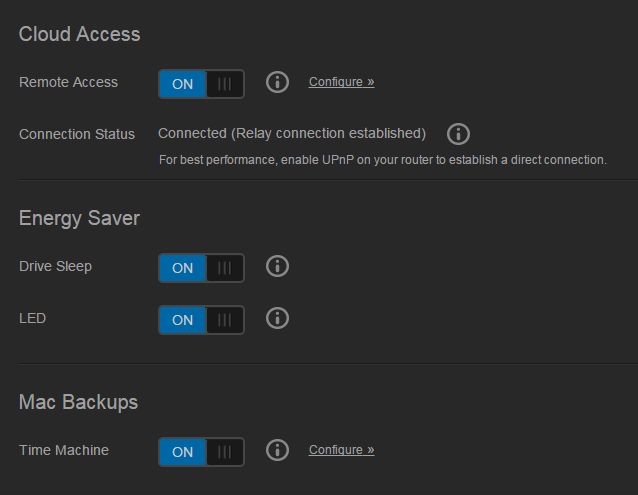638x495 pixels.
Task: Toggle the Time Machine switch
Action: click(x=201, y=452)
